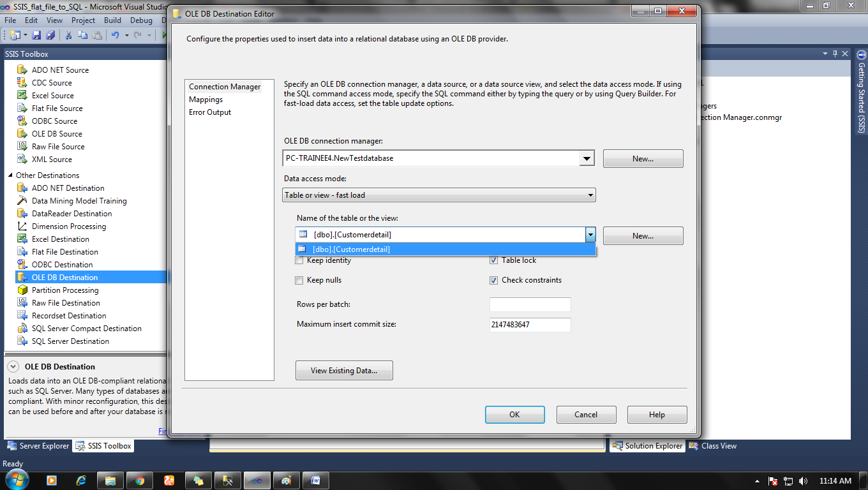Open the Edit menu

(31, 20)
